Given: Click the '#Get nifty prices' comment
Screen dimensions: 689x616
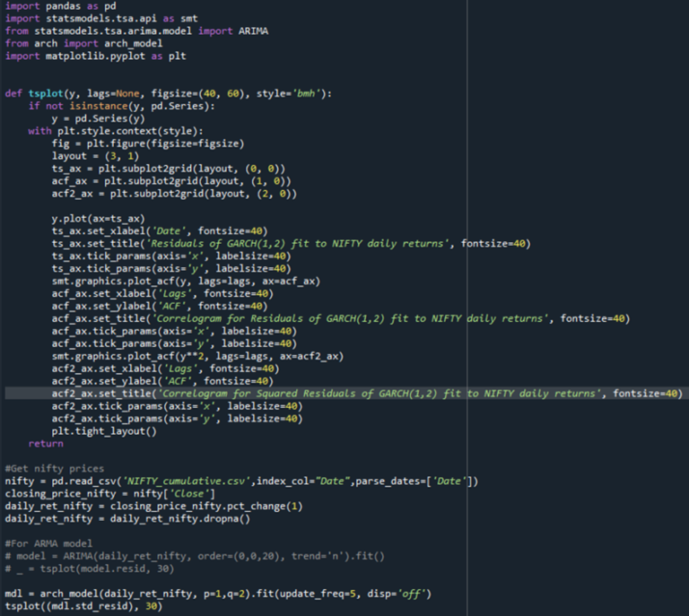Looking at the screenshot, I should [x=54, y=469].
